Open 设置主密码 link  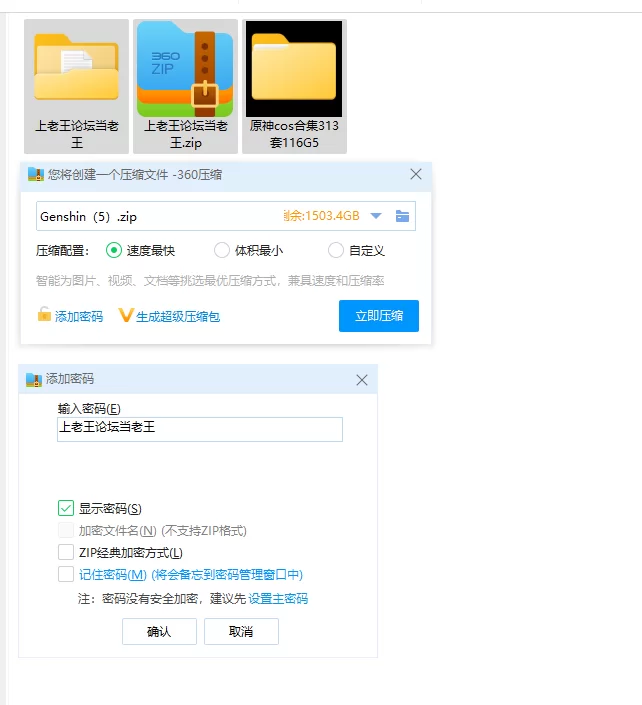pos(278,598)
